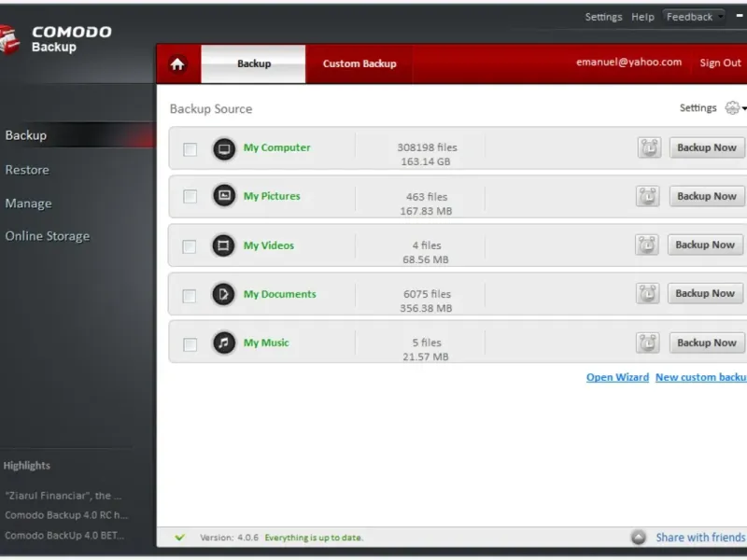The height and width of the screenshot is (560, 747).
Task: Click the My Videos film icon
Action: [223, 245]
